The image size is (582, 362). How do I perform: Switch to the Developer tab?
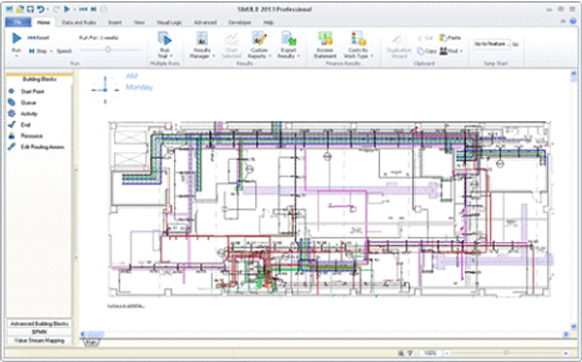tap(239, 23)
